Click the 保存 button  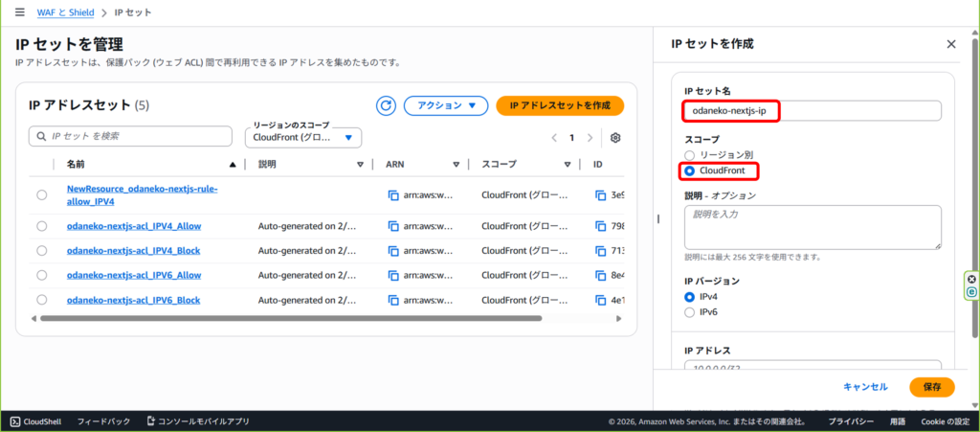pyautogui.click(x=931, y=387)
